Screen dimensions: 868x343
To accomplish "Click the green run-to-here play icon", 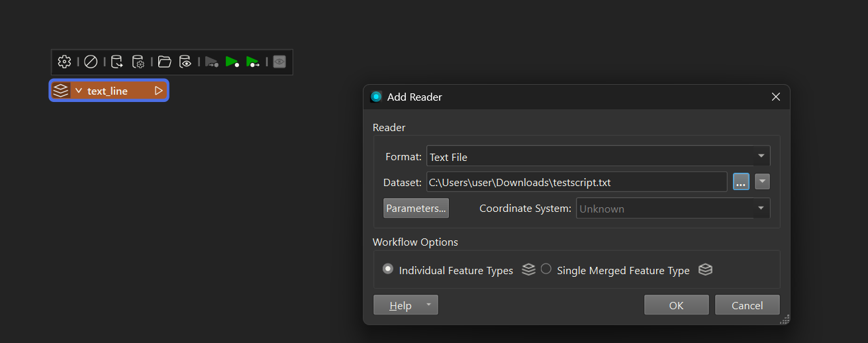I will (232, 62).
